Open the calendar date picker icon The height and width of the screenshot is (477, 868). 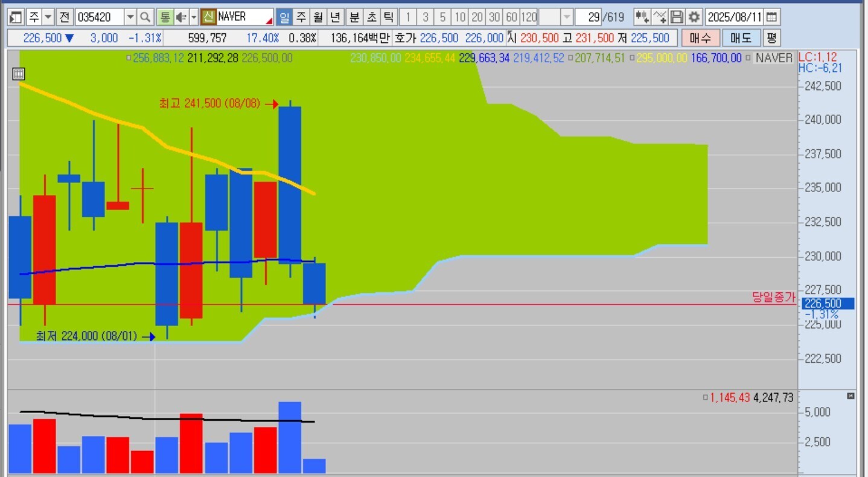click(x=772, y=17)
